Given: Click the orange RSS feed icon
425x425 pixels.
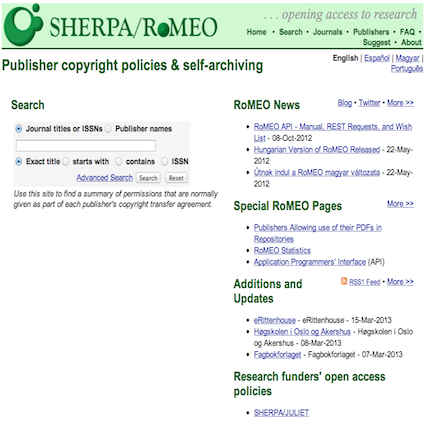Looking at the screenshot, I should pos(344,281).
